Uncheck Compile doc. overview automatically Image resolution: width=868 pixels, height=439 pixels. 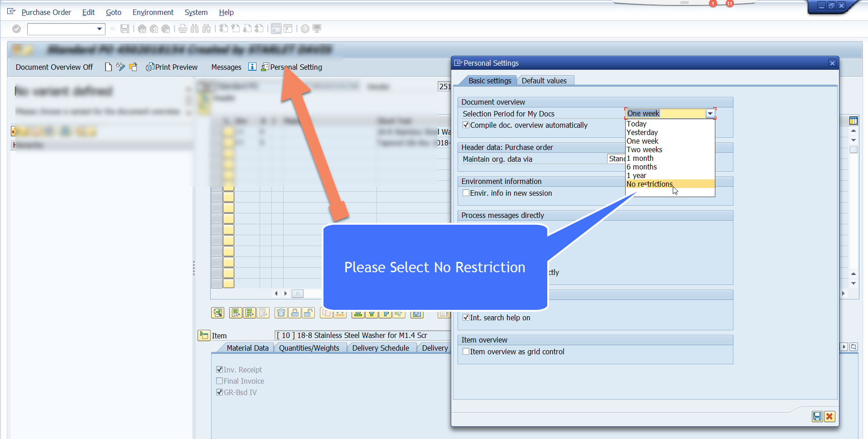466,125
